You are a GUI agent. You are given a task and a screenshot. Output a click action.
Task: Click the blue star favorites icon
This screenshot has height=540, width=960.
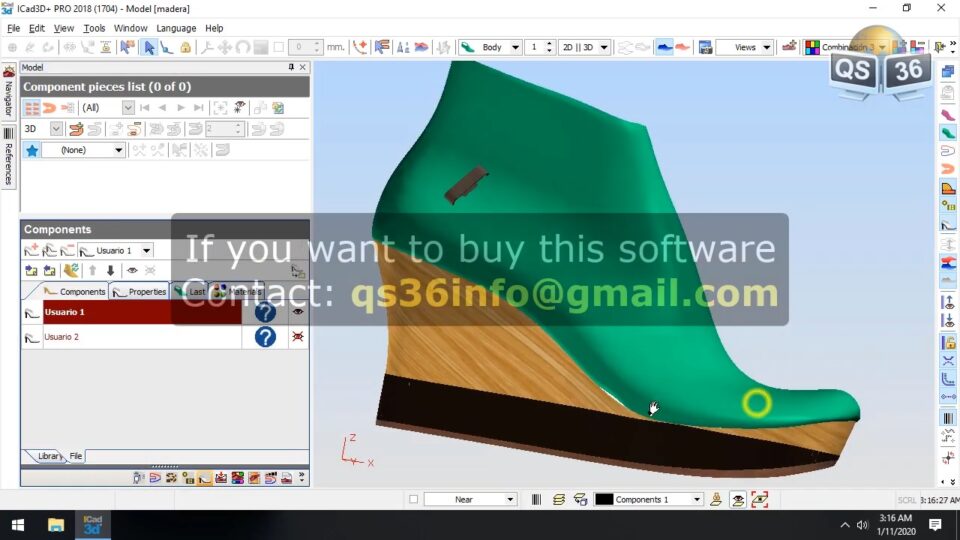[x=32, y=150]
